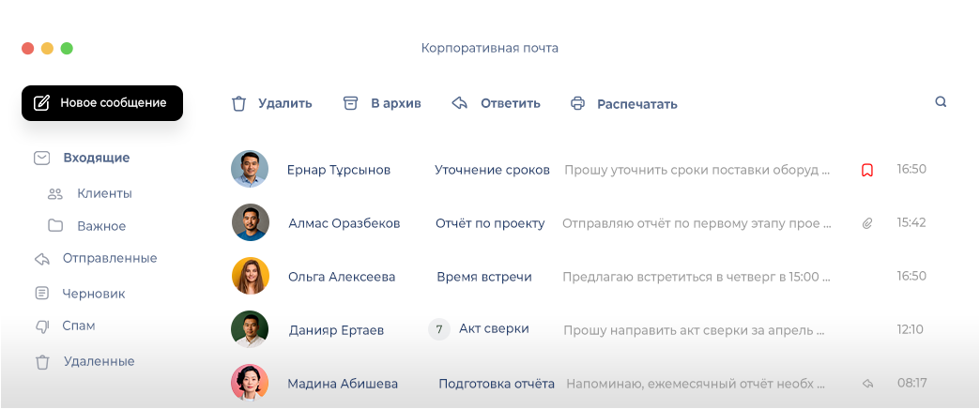980x409 pixels.
Task: Click the reply arrow icon on Madina's email
Action: click(867, 384)
